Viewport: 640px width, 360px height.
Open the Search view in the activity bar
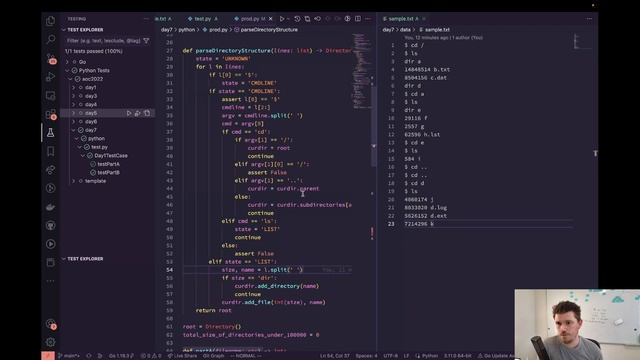[51, 39]
